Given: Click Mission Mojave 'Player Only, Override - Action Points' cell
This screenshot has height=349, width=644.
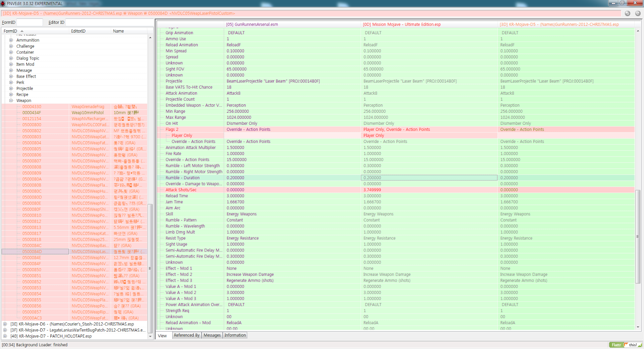Looking at the screenshot, I should 397,130.
